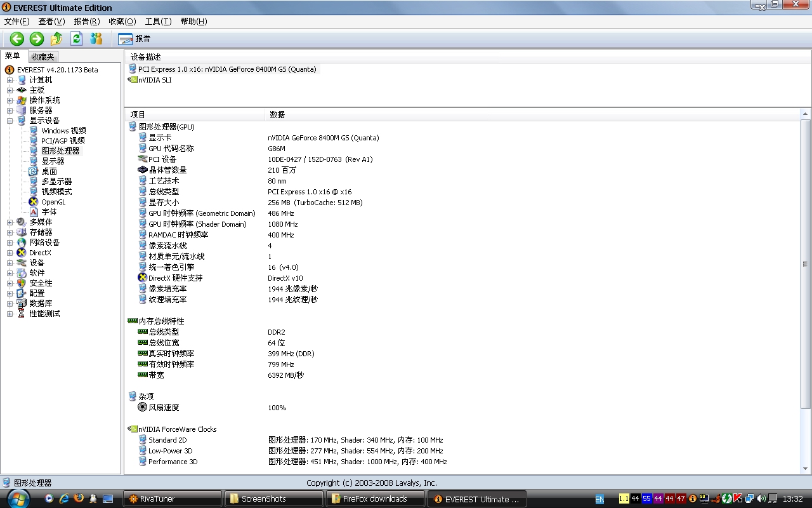Image resolution: width=812 pixels, height=508 pixels.
Task: Open the 文件(F) menu
Action: (16, 21)
